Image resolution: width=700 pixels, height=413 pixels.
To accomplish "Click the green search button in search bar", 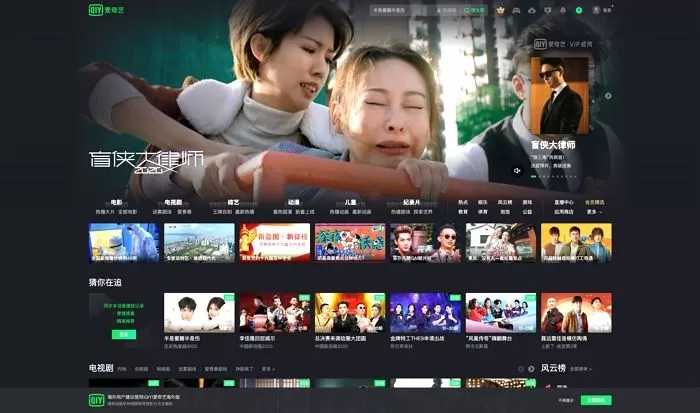I will (x=474, y=10).
